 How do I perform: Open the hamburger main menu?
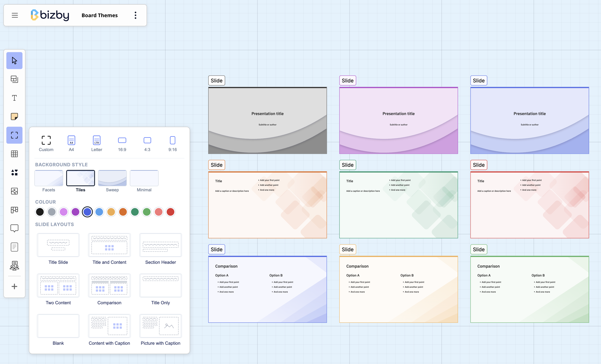(x=15, y=15)
